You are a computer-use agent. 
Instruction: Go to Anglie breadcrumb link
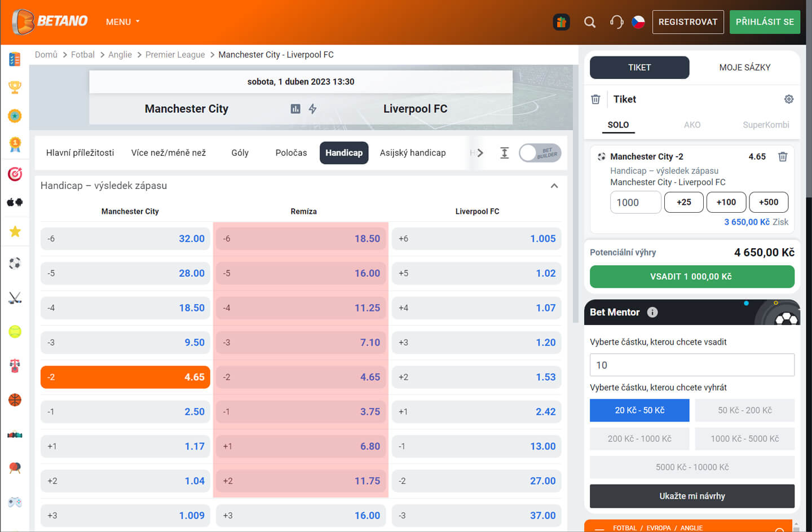[120, 55]
